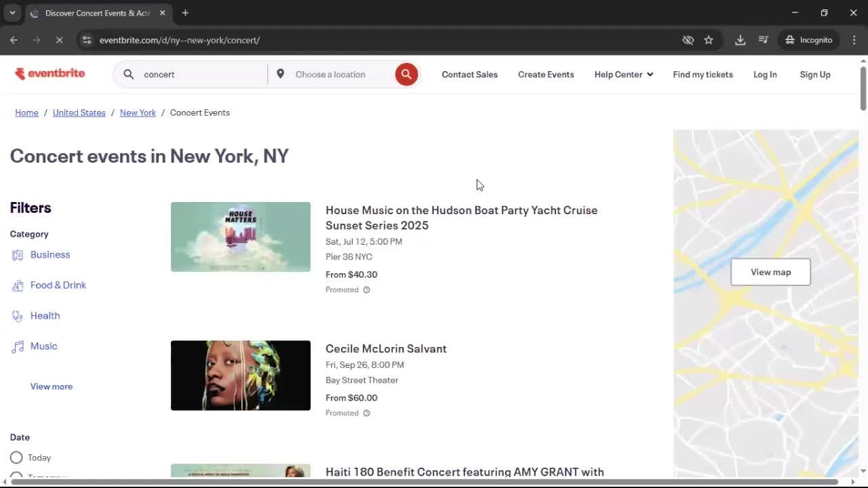Open House Music on the Hudson event title
This screenshot has width=868, height=488.
click(461, 218)
